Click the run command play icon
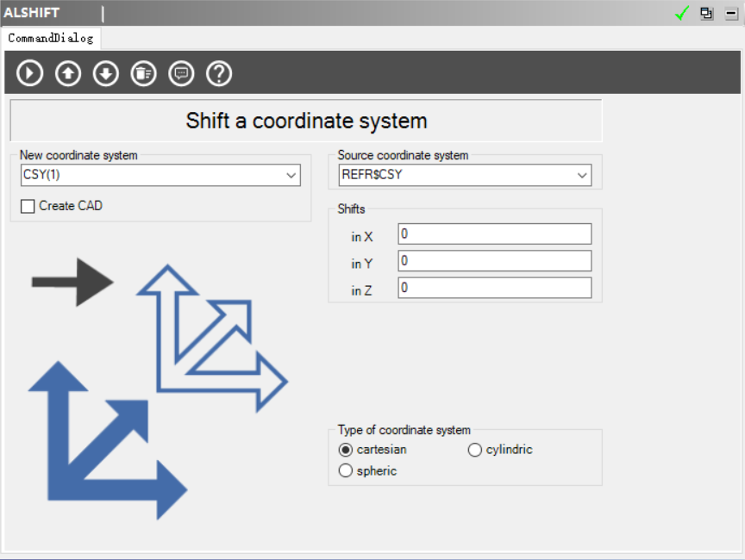The height and width of the screenshot is (560, 745). (x=29, y=73)
